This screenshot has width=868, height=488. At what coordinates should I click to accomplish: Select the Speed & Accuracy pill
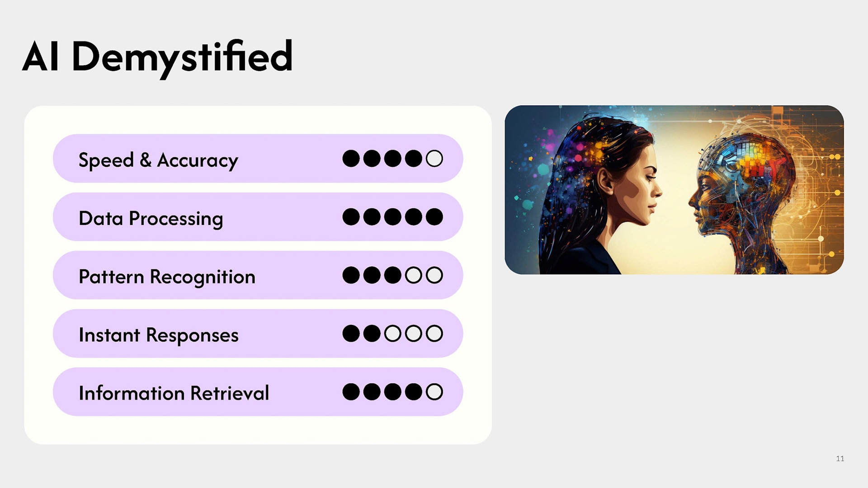[x=258, y=159]
